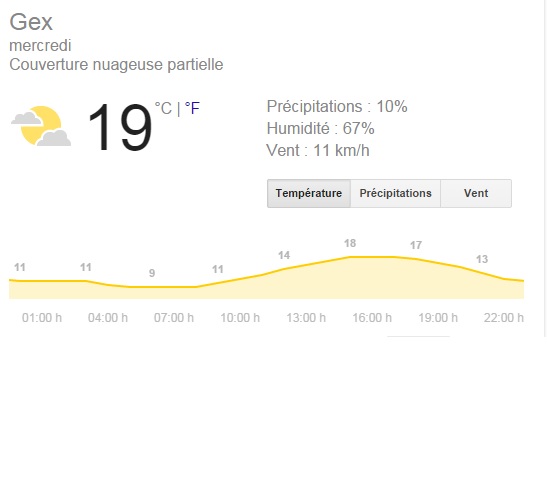
Task: Click the 14 degree graph label
Action: click(x=284, y=255)
